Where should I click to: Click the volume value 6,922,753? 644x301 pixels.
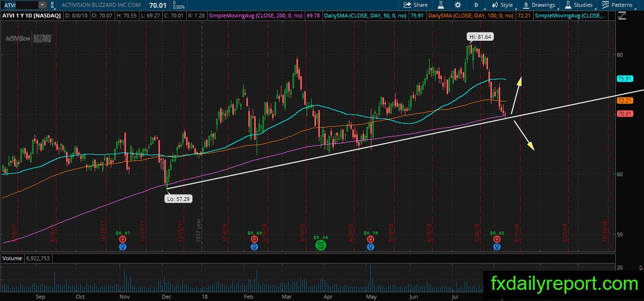[38, 258]
